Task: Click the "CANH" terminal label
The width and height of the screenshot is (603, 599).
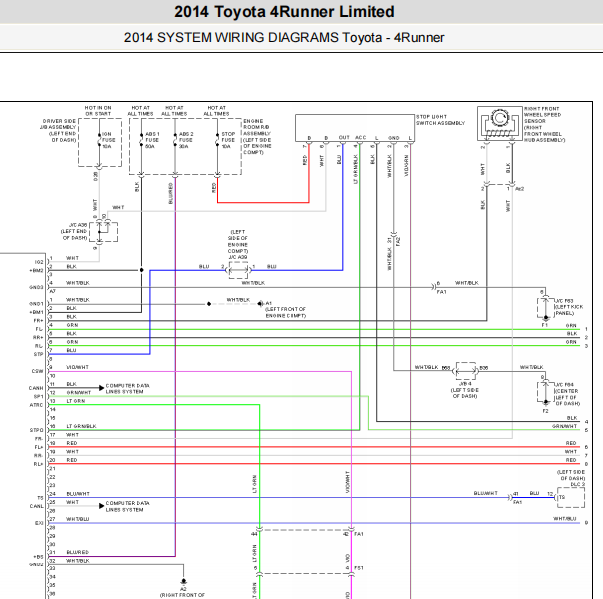Action: (x=36, y=388)
